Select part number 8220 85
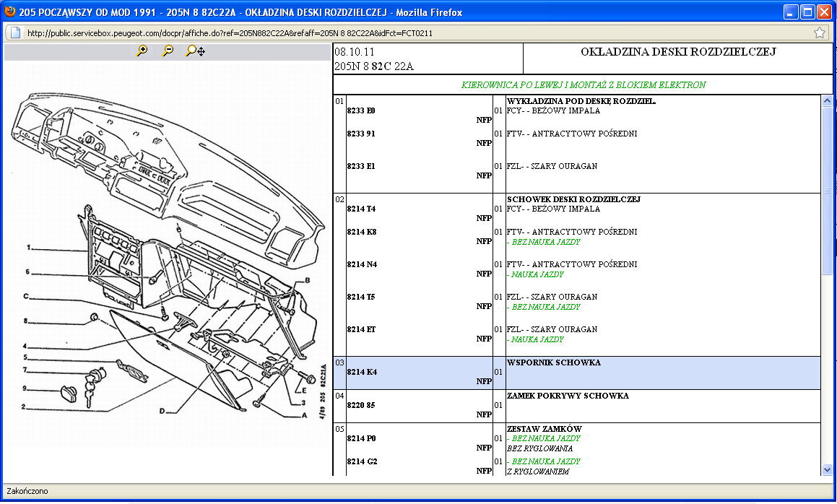 [x=361, y=406]
